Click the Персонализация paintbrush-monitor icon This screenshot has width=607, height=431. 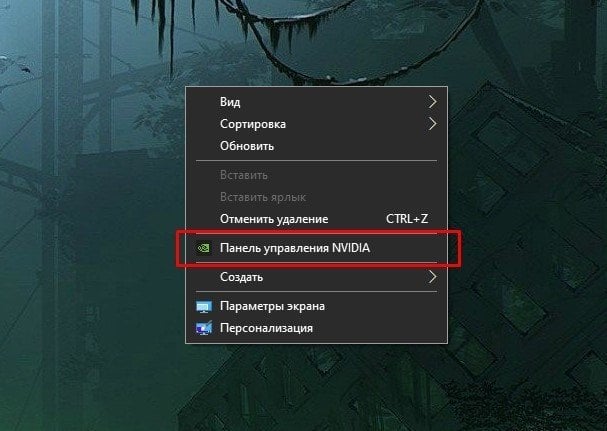coord(204,328)
